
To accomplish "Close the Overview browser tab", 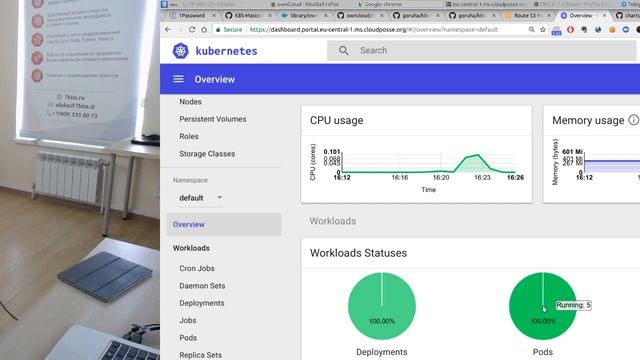I will [x=604, y=16].
